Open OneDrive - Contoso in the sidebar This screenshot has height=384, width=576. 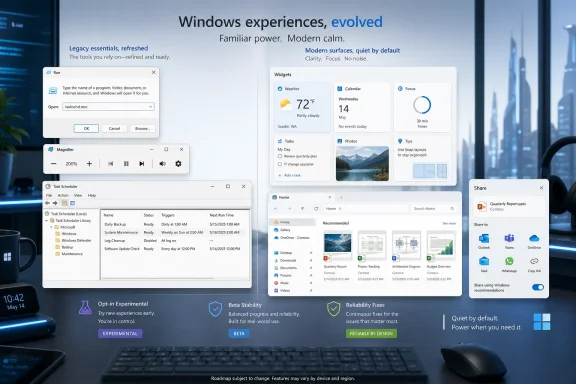coord(292,237)
